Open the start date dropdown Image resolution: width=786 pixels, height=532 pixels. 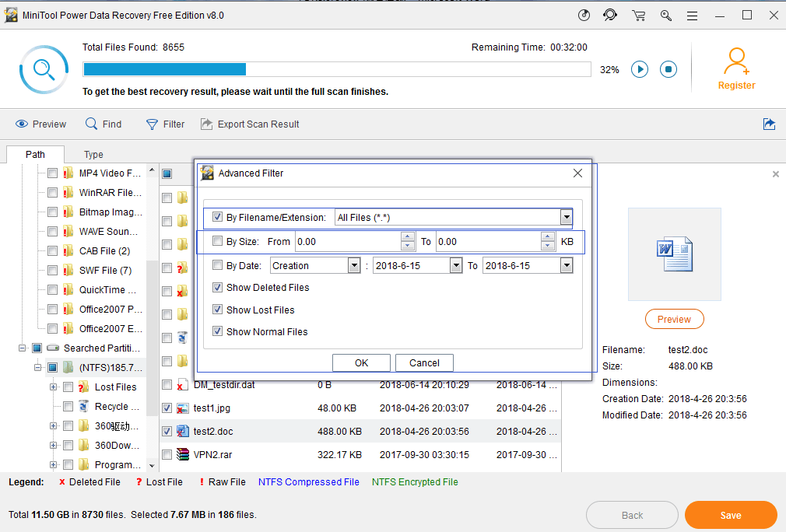[456, 265]
